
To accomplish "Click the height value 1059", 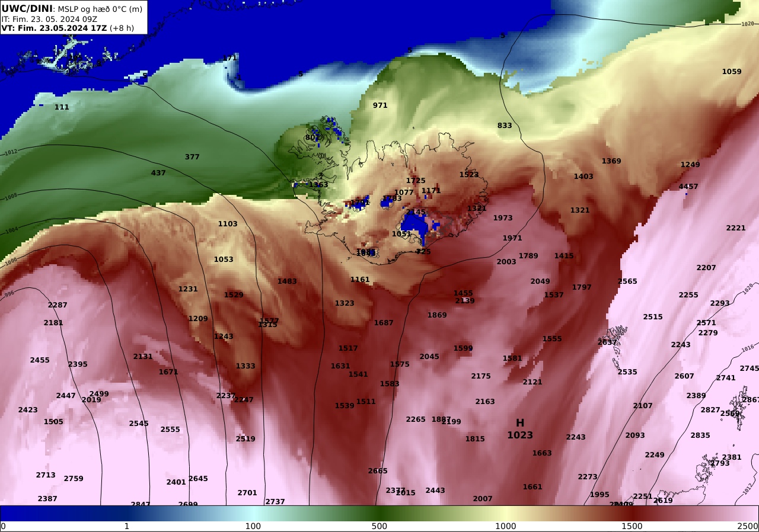I will (x=732, y=72).
